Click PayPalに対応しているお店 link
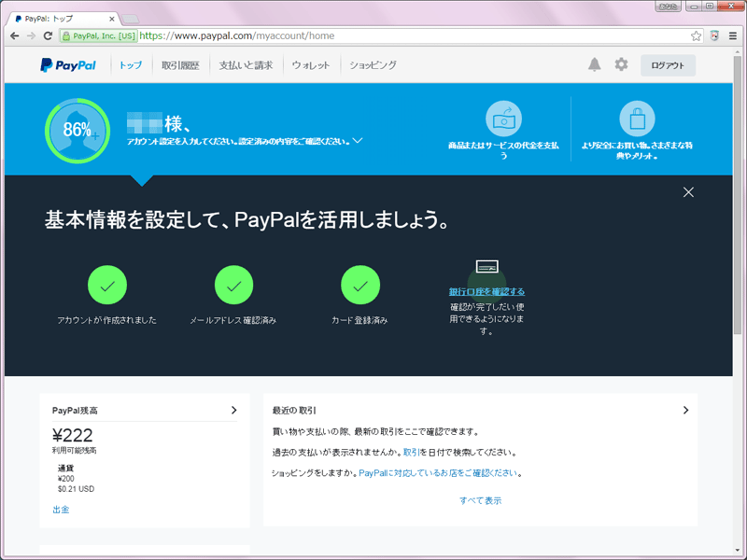 [x=438, y=473]
